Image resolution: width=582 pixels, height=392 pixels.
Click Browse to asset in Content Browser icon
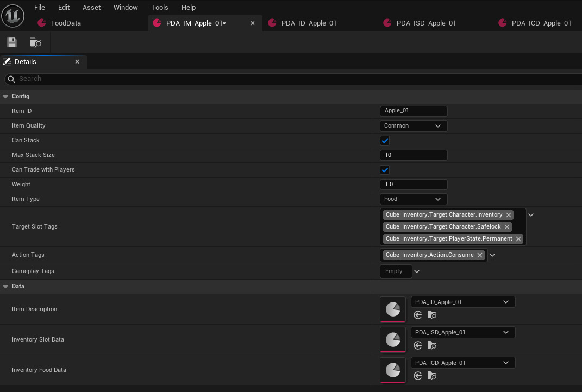[x=36, y=42]
